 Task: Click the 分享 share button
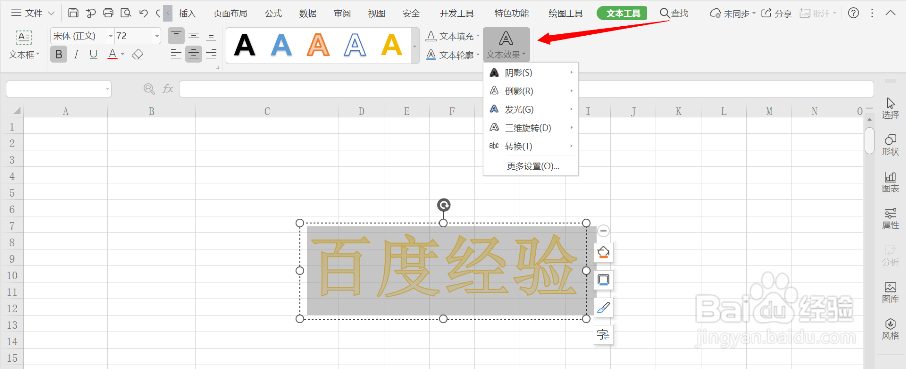[777, 13]
